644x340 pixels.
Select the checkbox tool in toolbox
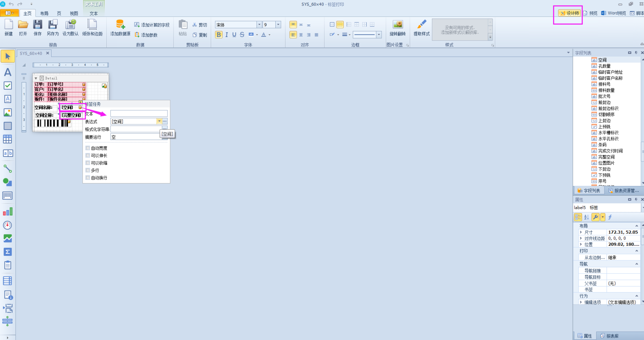click(8, 86)
